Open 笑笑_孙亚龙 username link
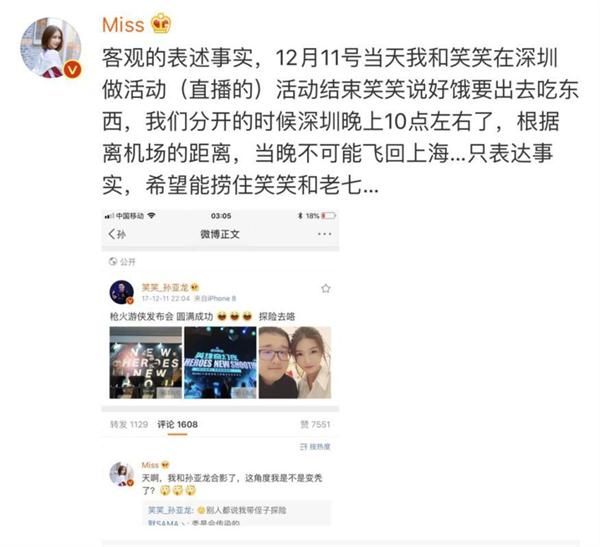600x547 pixels. 165,287
